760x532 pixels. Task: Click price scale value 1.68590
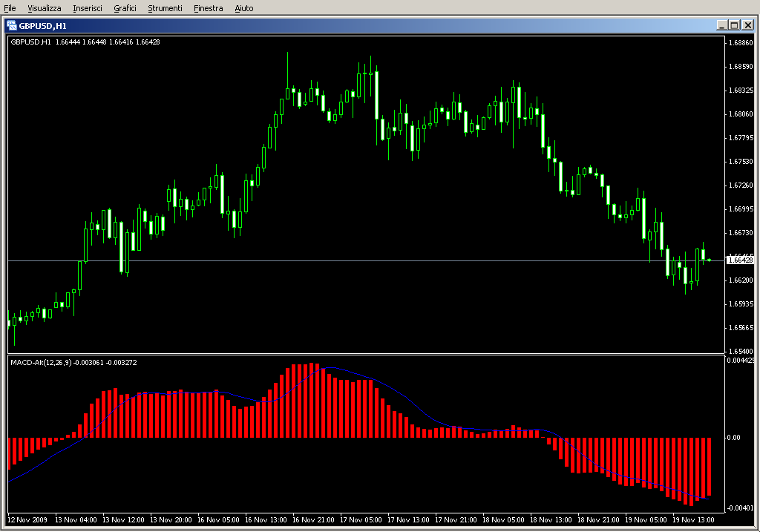click(741, 66)
